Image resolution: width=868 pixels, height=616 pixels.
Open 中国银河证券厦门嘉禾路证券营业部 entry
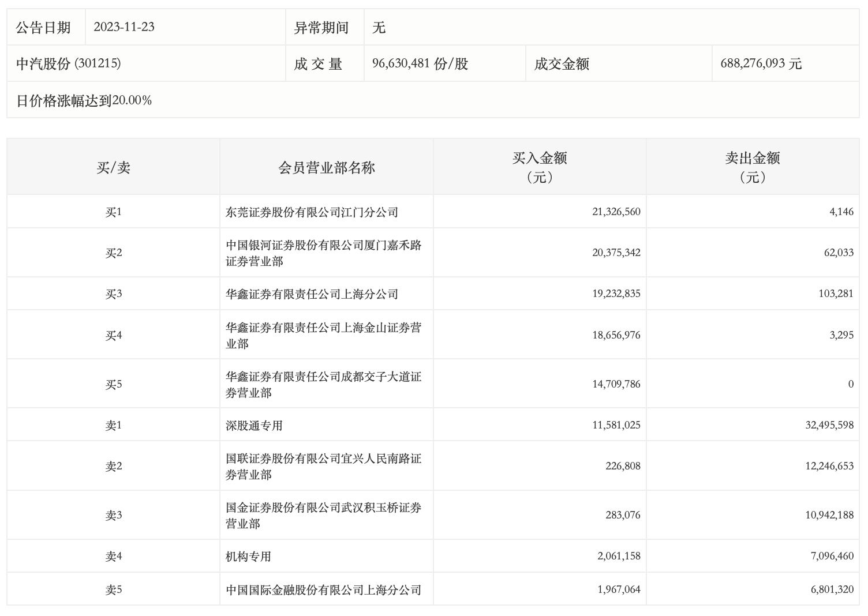click(323, 253)
